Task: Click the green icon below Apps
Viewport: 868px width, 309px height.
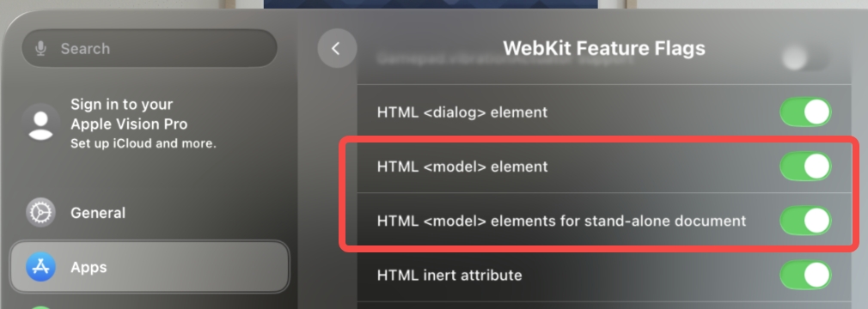Action: pos(40,306)
